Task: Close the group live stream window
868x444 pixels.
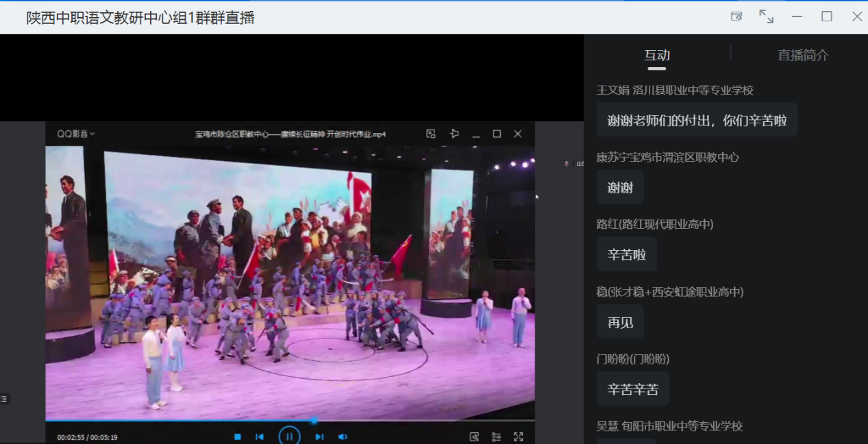Action: [x=857, y=16]
